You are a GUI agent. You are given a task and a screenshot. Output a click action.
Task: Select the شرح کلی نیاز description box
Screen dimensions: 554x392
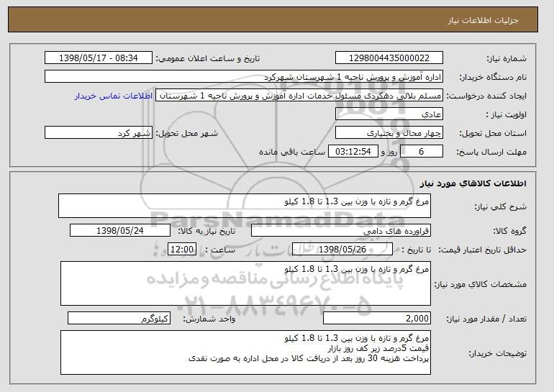pyautogui.click(x=245, y=206)
